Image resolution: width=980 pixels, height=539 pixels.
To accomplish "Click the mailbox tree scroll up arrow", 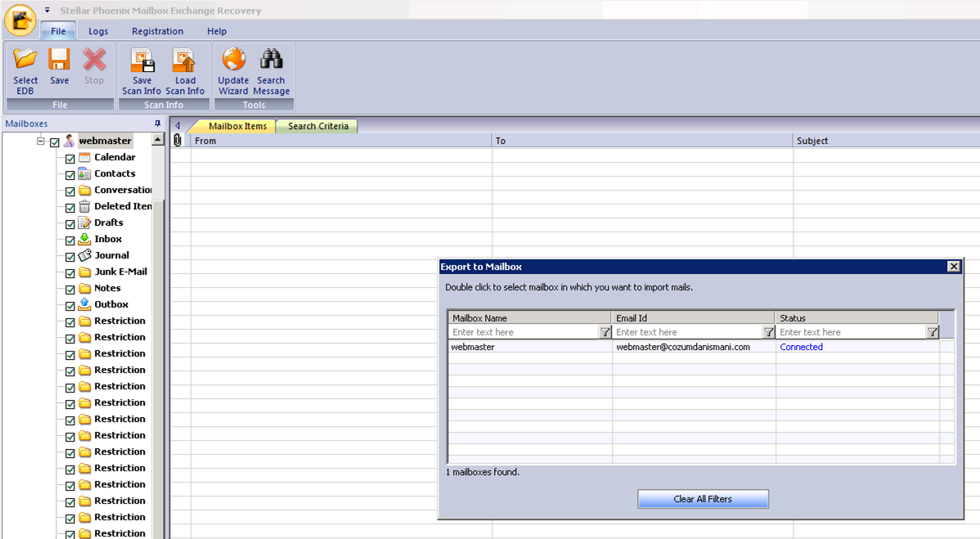I will point(158,140).
